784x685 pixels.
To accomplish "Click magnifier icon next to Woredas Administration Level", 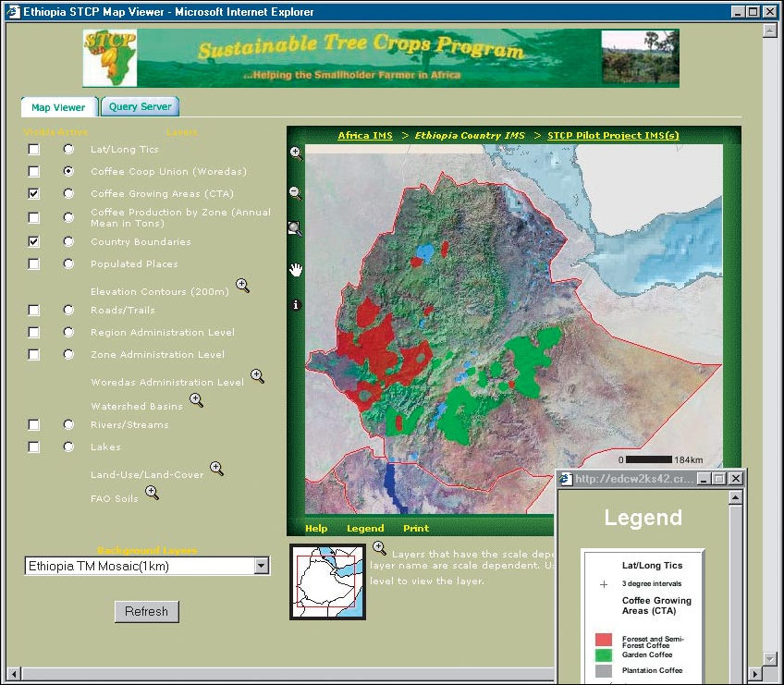I will pos(258,376).
